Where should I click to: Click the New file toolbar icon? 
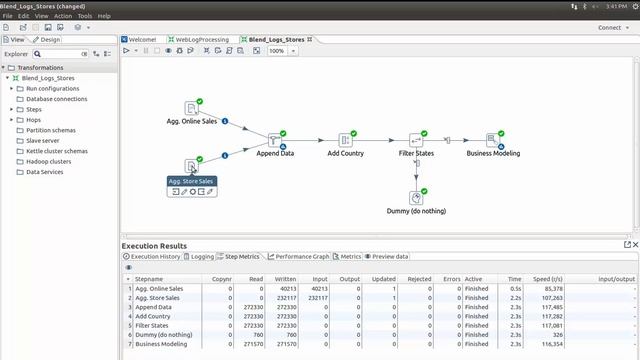(x=6, y=27)
